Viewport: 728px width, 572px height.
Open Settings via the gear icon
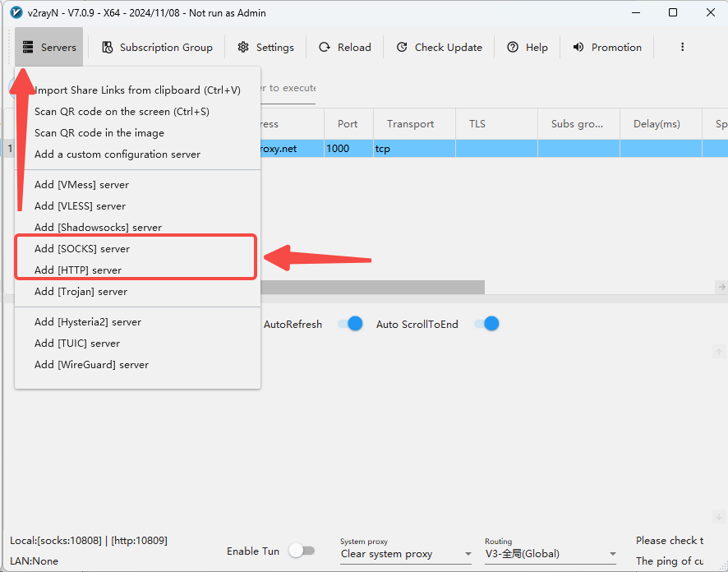pyautogui.click(x=243, y=48)
